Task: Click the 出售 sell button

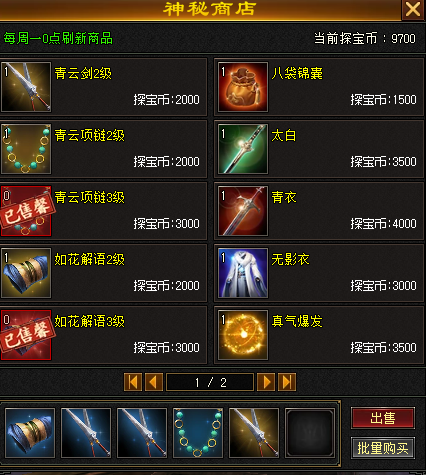Action: tap(383, 418)
